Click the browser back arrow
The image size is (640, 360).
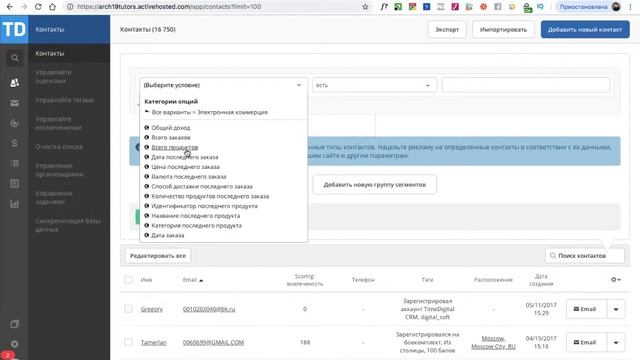(10, 7)
